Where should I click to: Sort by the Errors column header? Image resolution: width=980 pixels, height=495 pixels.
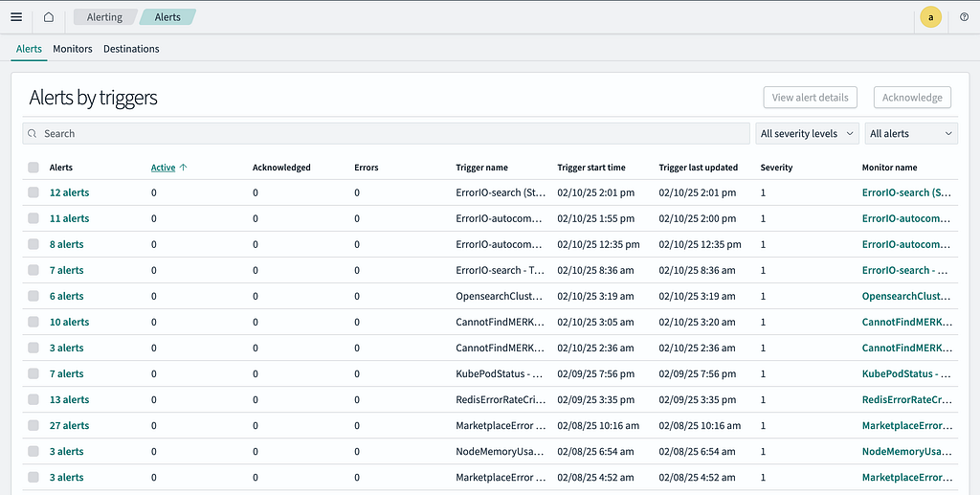(367, 168)
